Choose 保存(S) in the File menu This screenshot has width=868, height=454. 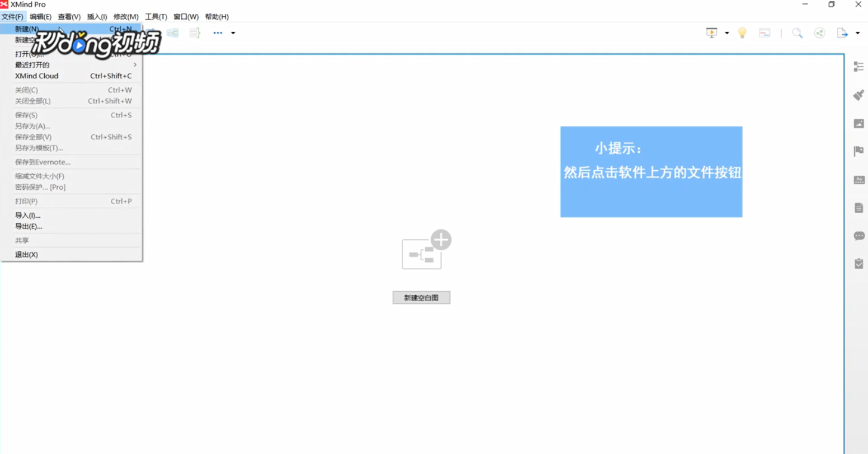pyautogui.click(x=71, y=115)
